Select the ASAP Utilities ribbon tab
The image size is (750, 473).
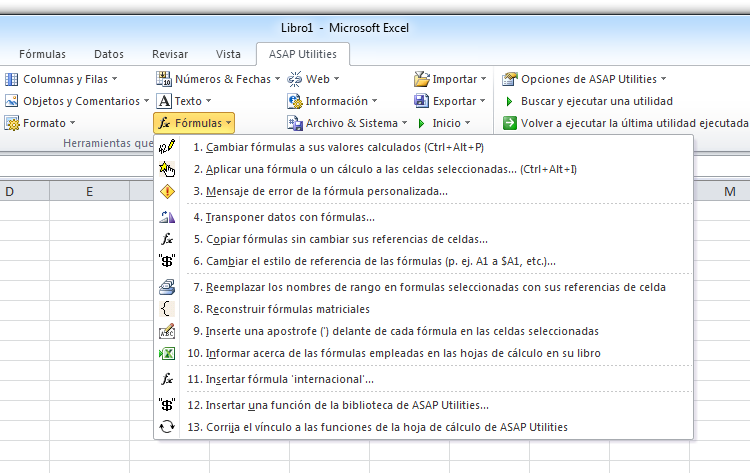point(303,54)
